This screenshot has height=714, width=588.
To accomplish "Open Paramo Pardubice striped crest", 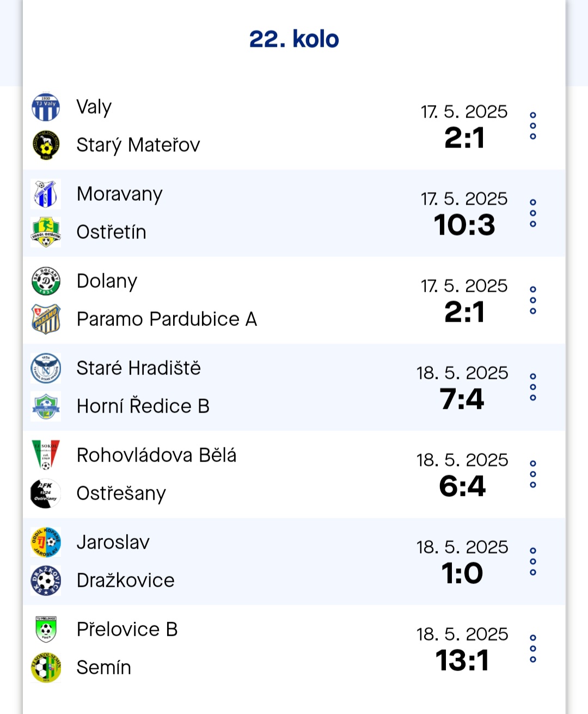I will click(46, 319).
